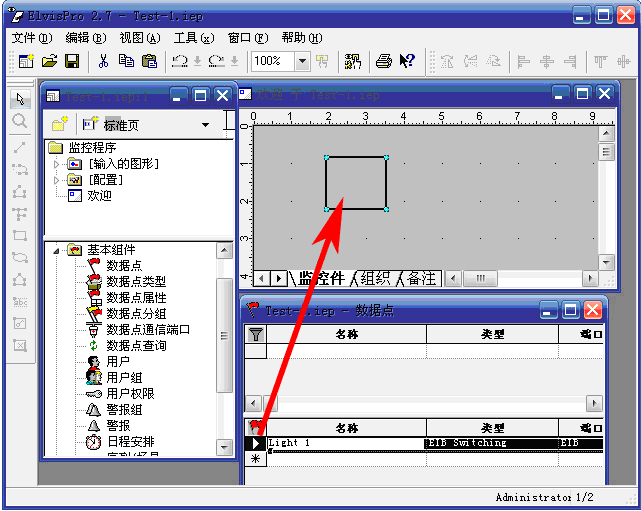This screenshot has width=641, height=511.
Task: Click the Paste clipboard icon
Action: [149, 62]
